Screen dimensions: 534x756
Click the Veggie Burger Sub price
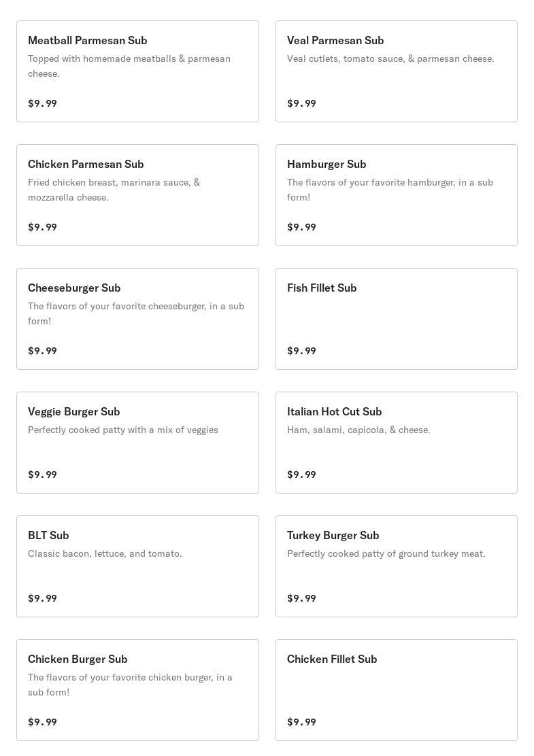(x=42, y=475)
